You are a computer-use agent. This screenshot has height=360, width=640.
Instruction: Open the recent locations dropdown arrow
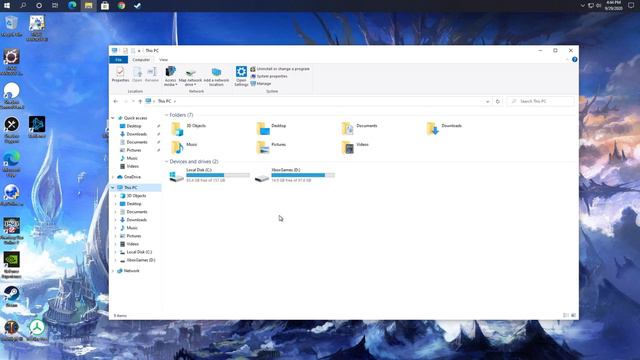click(133, 101)
